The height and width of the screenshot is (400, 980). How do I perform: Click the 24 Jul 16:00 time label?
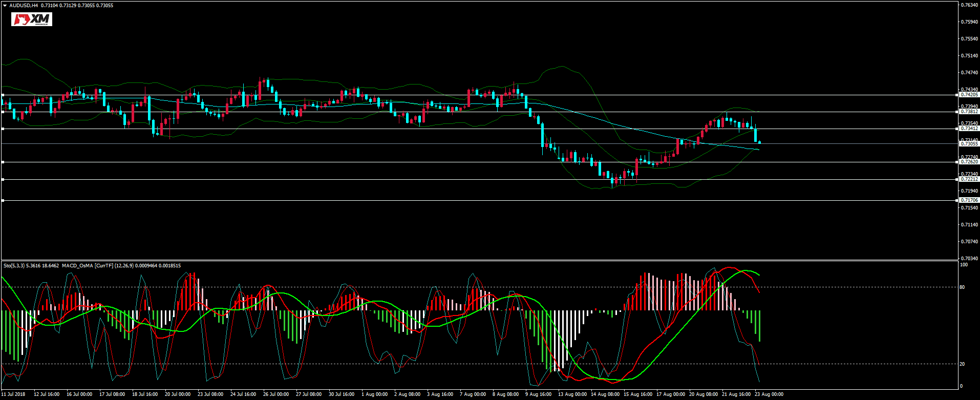(x=243, y=394)
